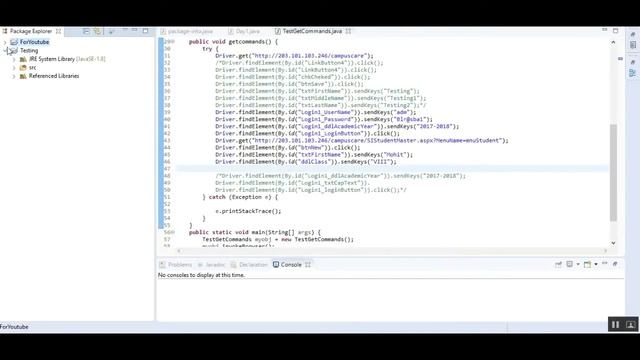Select the Console tab
Viewport: 640px width, 360px height.
(x=287, y=264)
